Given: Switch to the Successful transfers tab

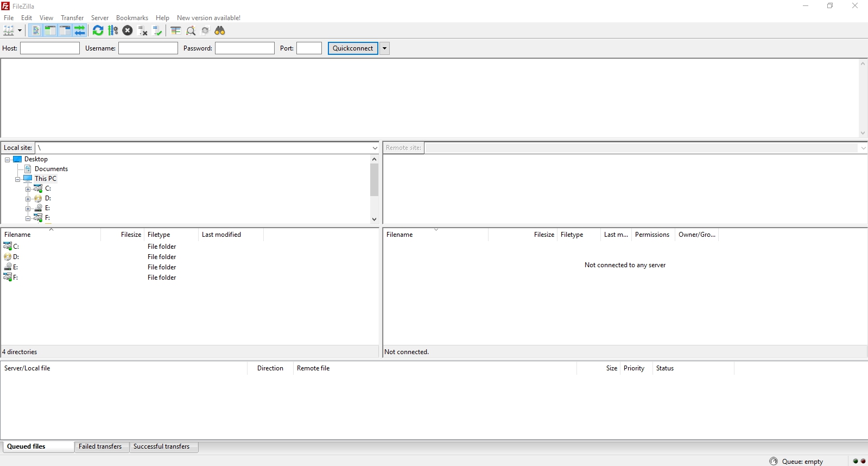Looking at the screenshot, I should click(x=164, y=446).
